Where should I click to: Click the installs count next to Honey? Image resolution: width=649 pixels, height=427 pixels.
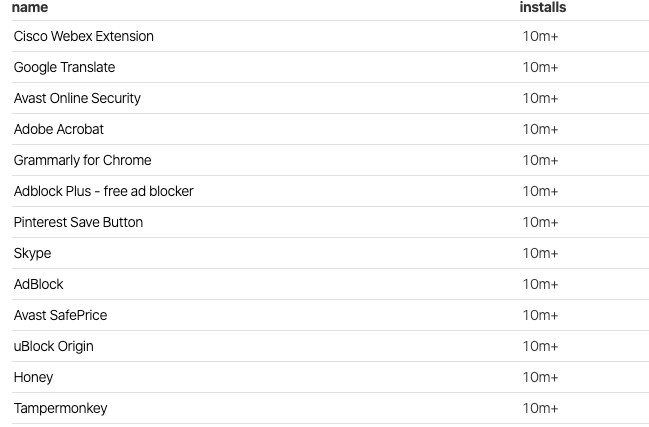(x=540, y=377)
